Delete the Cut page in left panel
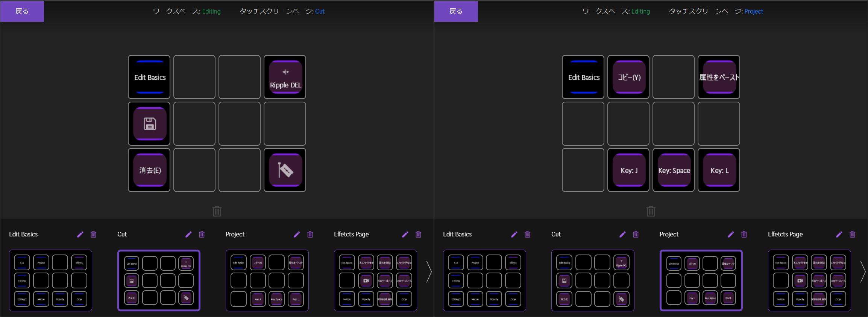 202,235
